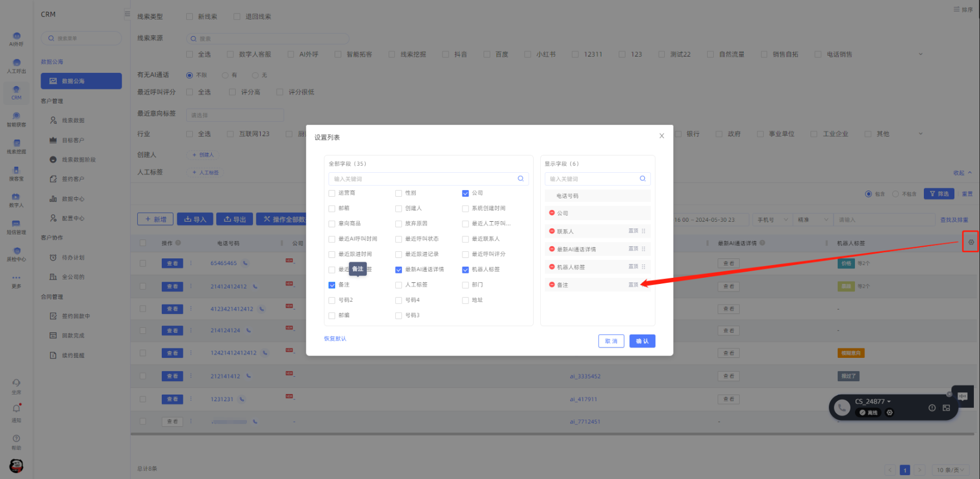Collapse the filter panel via 收起
The width and height of the screenshot is (980, 479).
(962, 173)
